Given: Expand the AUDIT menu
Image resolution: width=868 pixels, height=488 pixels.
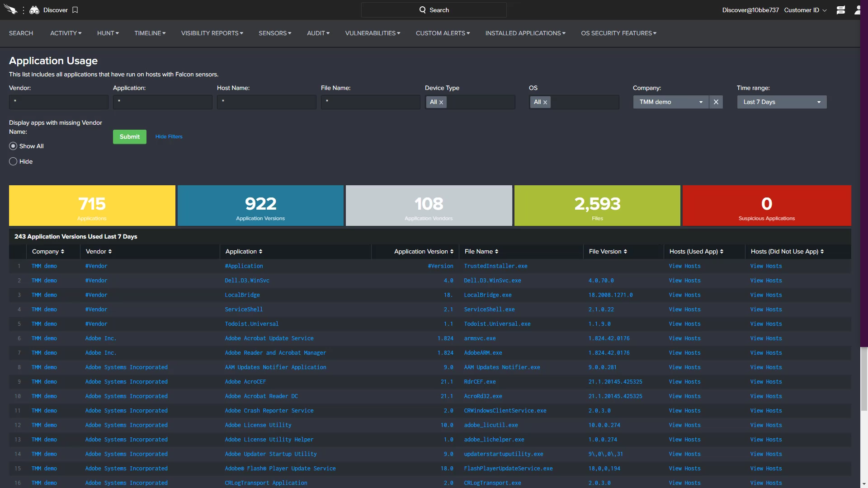Looking at the screenshot, I should (318, 33).
